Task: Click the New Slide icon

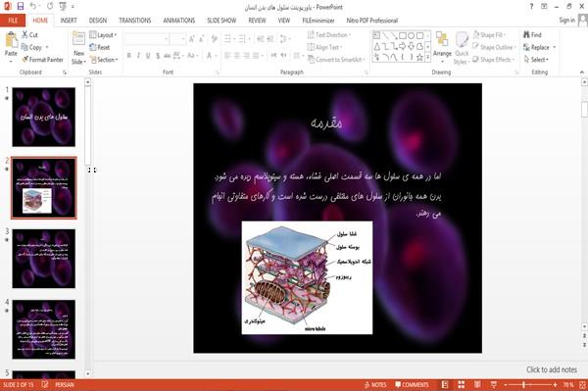Action: click(78, 39)
